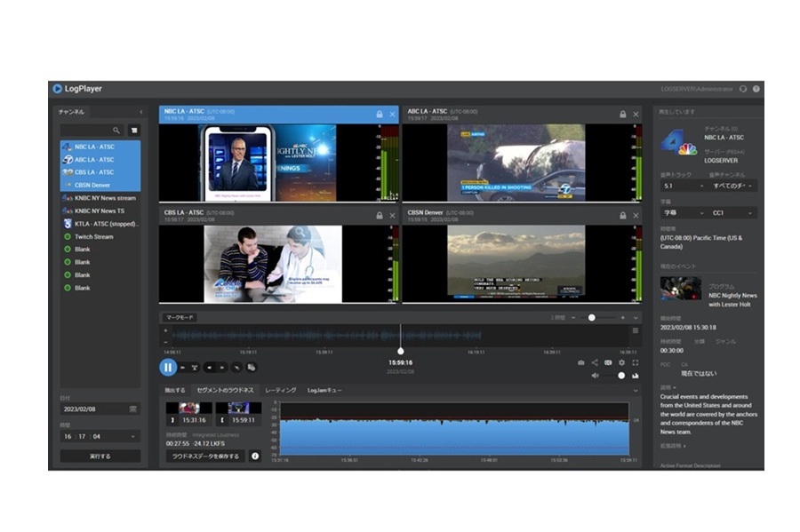
Task: Open the LogJamキュー tab
Action: 324,390
